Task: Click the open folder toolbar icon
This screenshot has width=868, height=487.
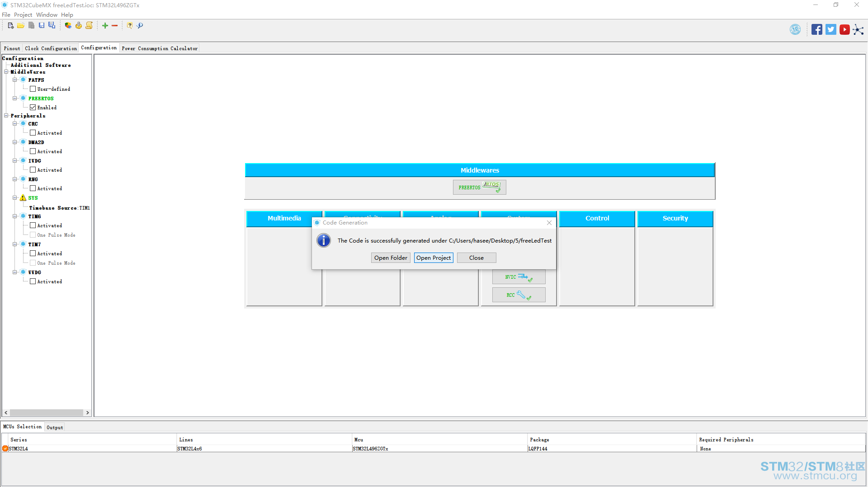Action: [x=21, y=26]
